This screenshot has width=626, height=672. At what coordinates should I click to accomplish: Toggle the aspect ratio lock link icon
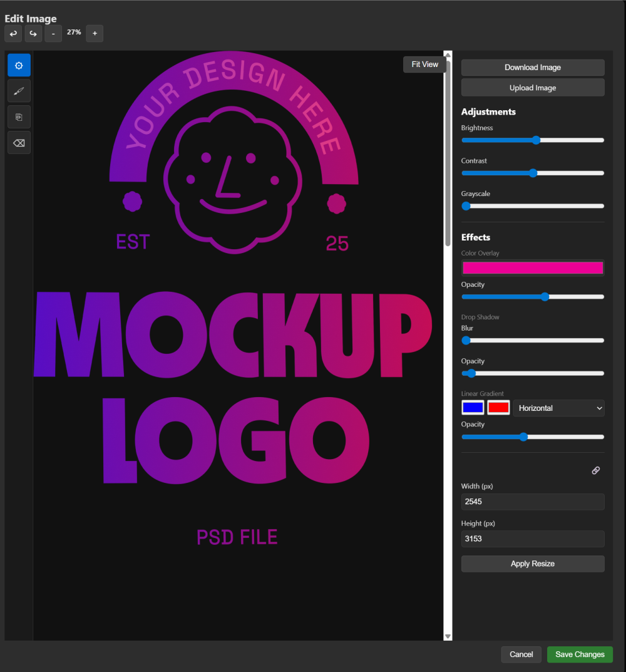click(x=595, y=470)
